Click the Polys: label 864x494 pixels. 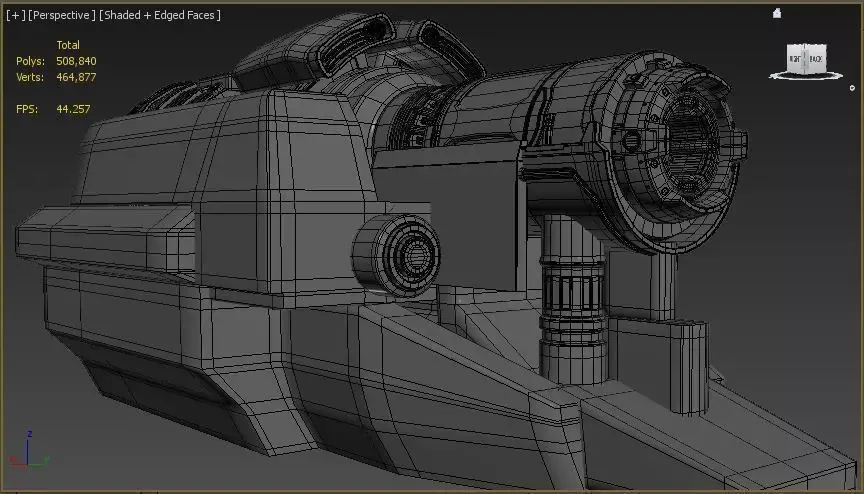[30, 61]
